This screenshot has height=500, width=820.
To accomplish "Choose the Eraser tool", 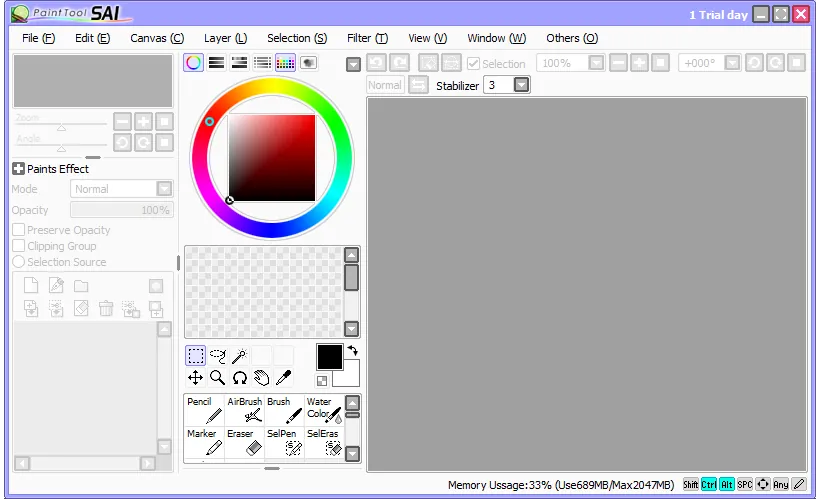I will [x=244, y=442].
